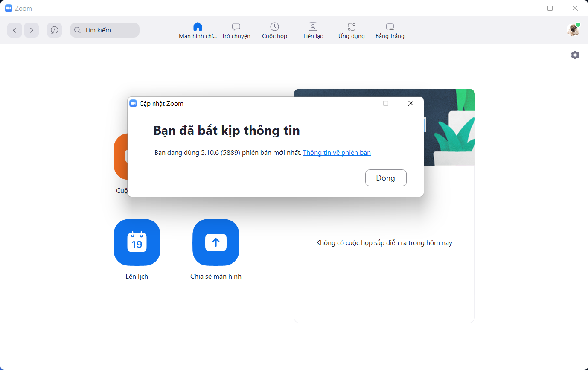Select the Chia sẻ màn hình icon

(x=215, y=242)
